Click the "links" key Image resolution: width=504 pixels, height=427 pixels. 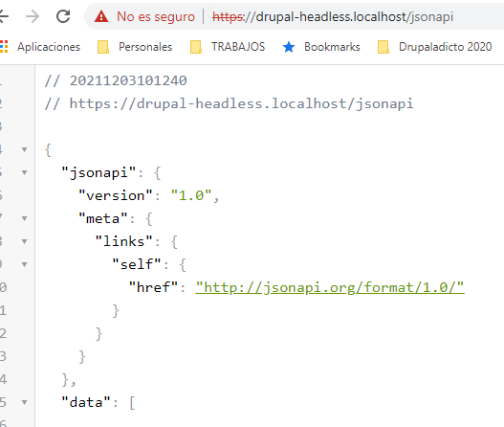[123, 241]
